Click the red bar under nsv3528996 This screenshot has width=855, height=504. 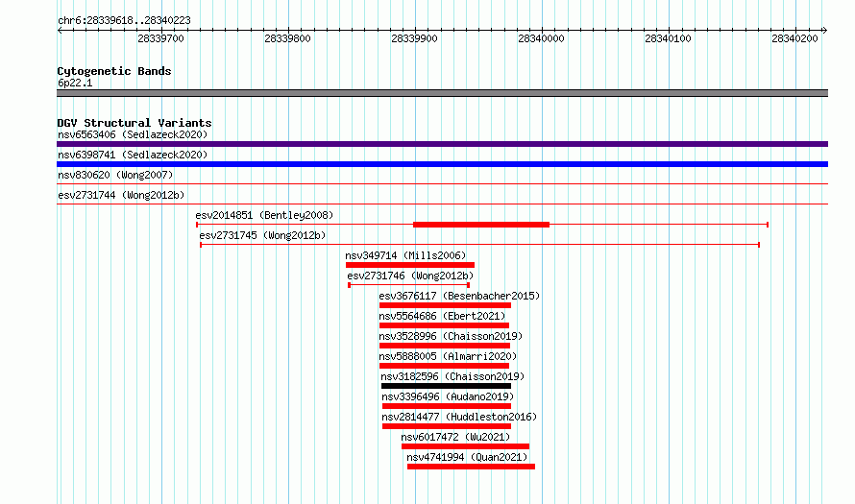pyautogui.click(x=445, y=346)
